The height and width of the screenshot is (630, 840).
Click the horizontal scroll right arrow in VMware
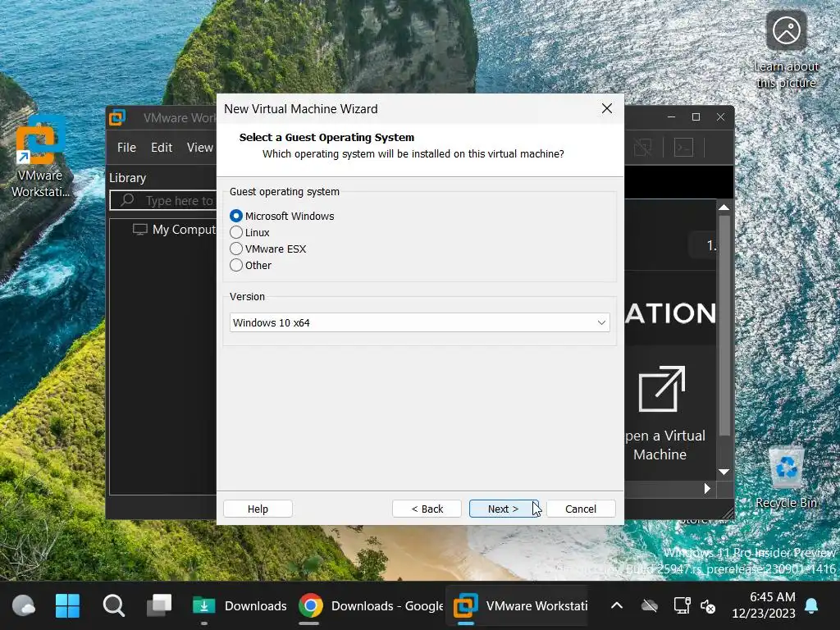tap(707, 489)
